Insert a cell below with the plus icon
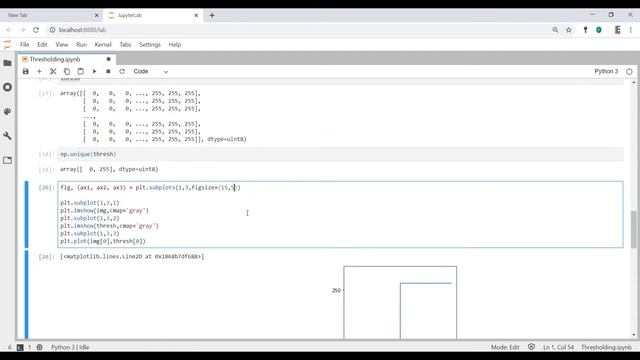 click(40, 71)
